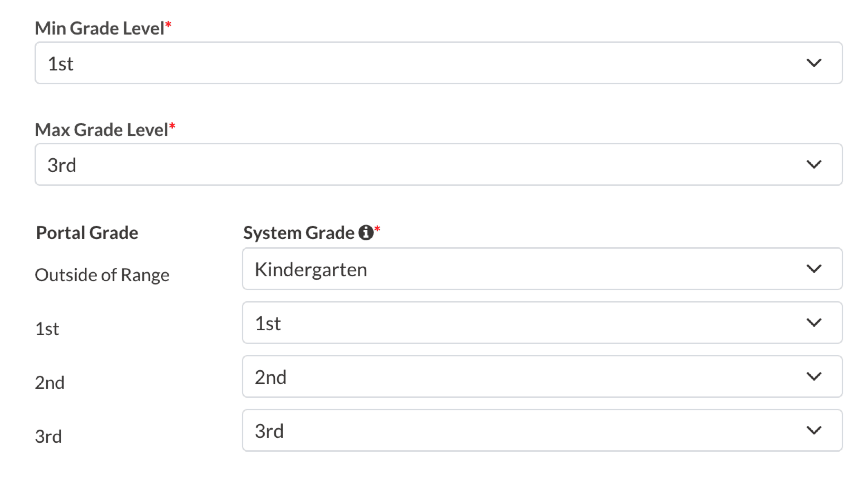The width and height of the screenshot is (868, 489).
Task: Click the Outside of Range row label
Action: pos(102,275)
